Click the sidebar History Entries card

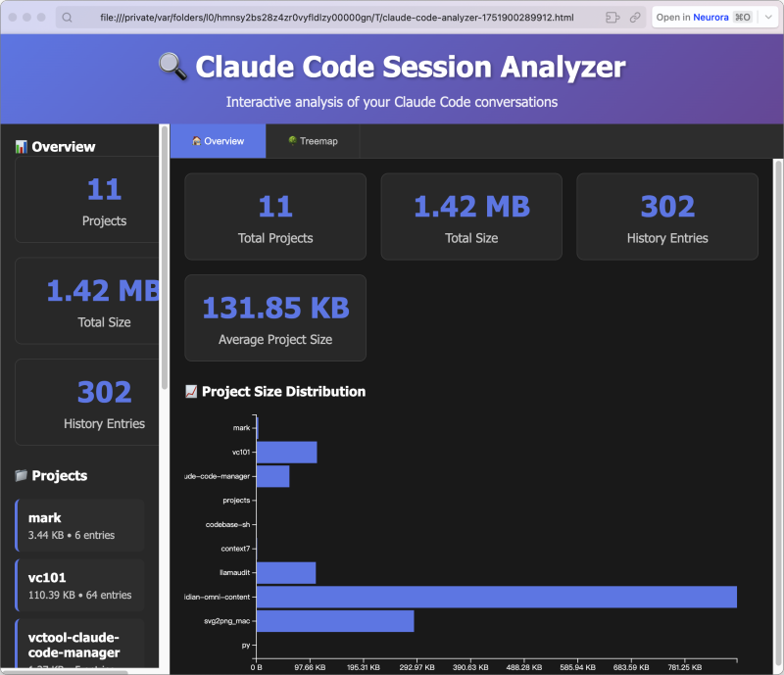pos(87,402)
